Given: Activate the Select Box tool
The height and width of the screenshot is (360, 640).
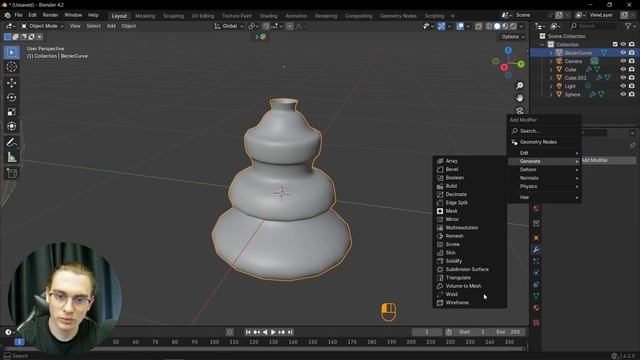Looking at the screenshot, I should 11,52.
